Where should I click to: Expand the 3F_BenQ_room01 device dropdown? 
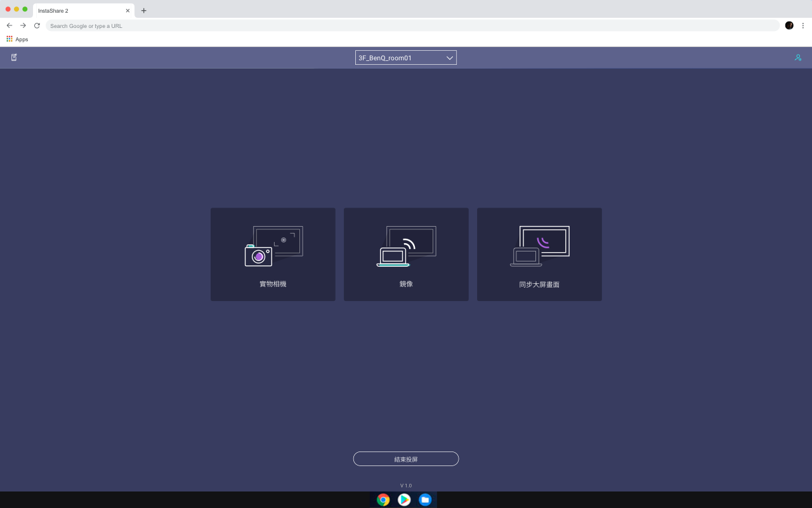(406, 58)
